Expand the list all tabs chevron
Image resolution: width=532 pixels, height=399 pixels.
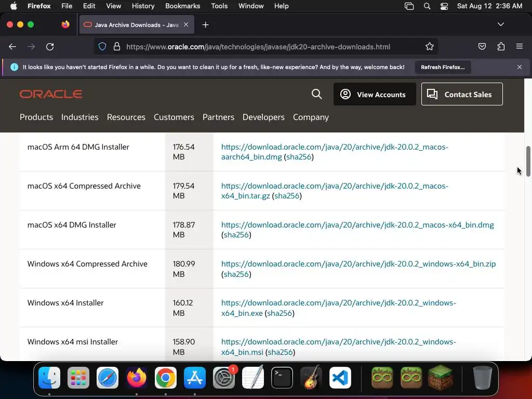click(x=500, y=24)
